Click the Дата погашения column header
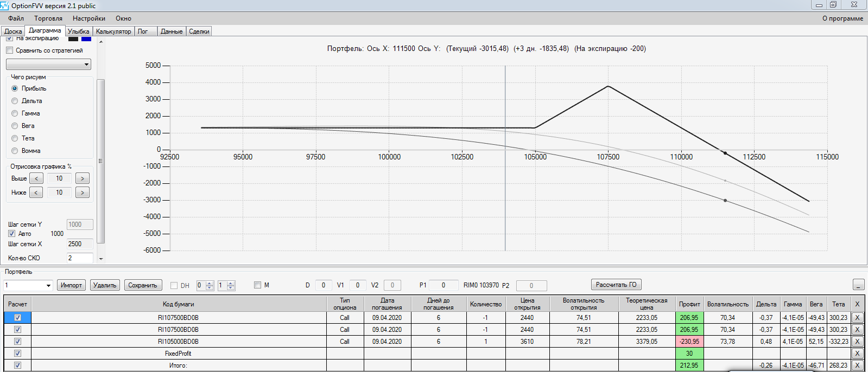868x372 pixels. pyautogui.click(x=388, y=304)
